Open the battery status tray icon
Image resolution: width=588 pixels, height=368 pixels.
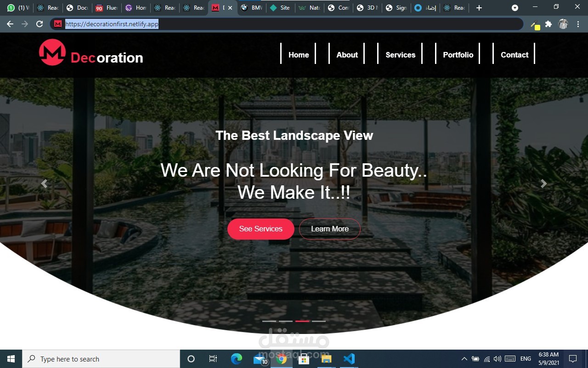[475, 359]
